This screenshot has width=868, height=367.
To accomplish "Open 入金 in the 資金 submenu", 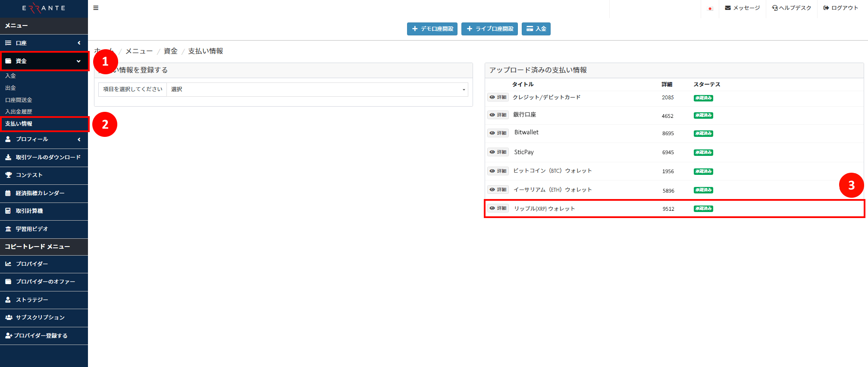I will click(11, 76).
